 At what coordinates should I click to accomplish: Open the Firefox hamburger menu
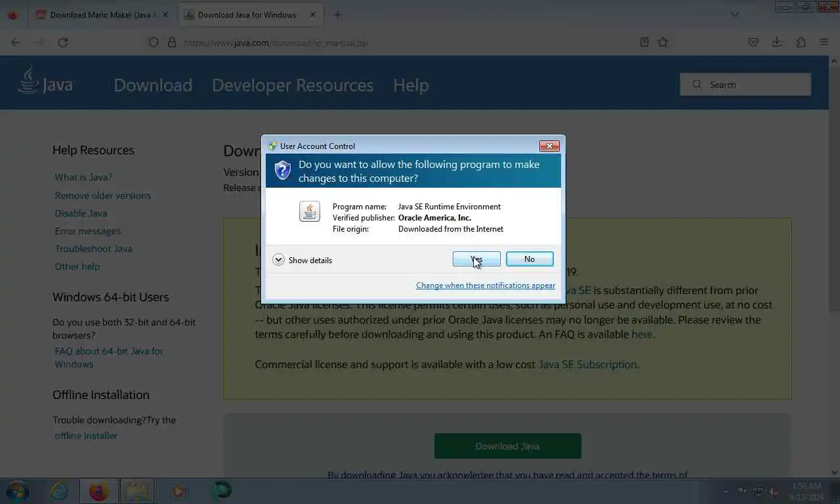point(824,42)
